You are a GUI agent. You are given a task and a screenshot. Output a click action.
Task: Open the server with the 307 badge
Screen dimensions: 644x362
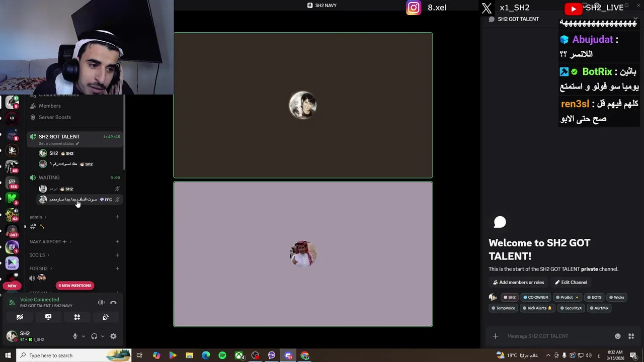12,230
